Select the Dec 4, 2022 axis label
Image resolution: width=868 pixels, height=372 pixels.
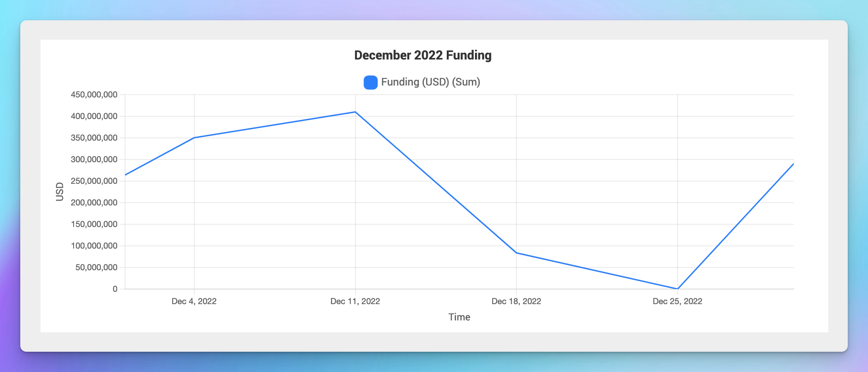(x=194, y=301)
